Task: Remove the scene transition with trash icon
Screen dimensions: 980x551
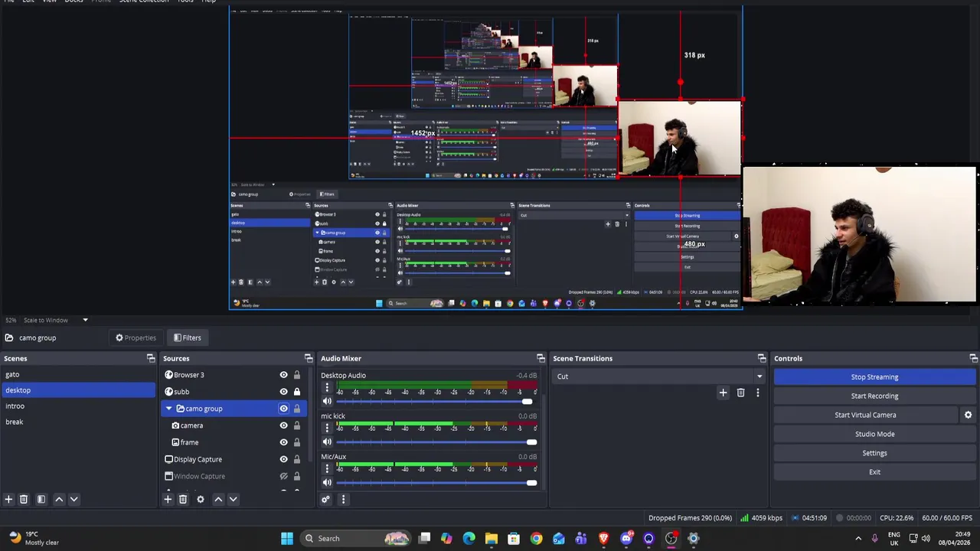Action: coord(740,393)
